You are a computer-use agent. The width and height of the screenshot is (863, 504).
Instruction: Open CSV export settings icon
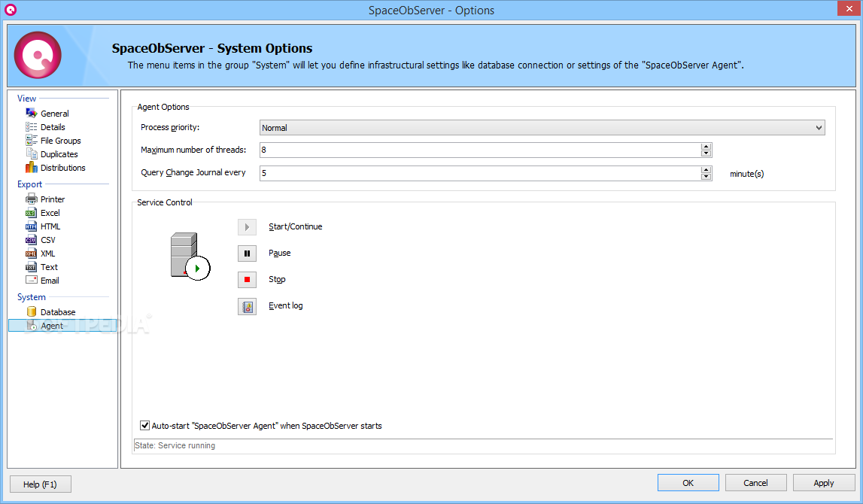[32, 240]
